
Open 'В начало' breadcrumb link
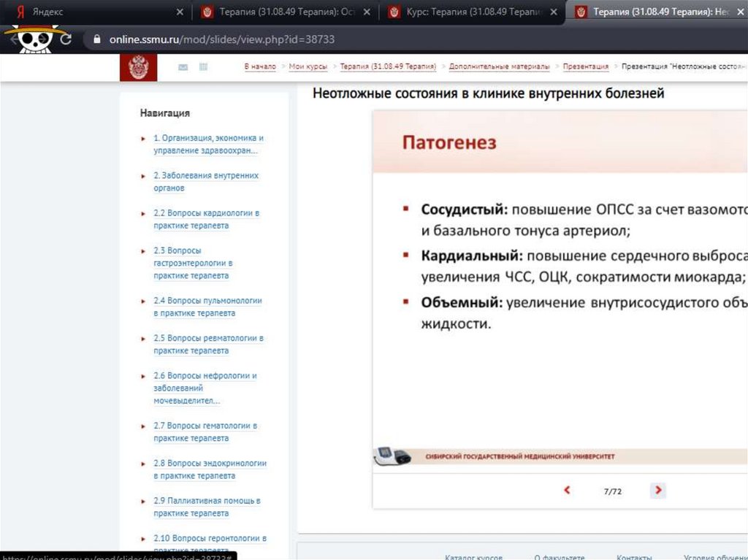[x=260, y=66]
